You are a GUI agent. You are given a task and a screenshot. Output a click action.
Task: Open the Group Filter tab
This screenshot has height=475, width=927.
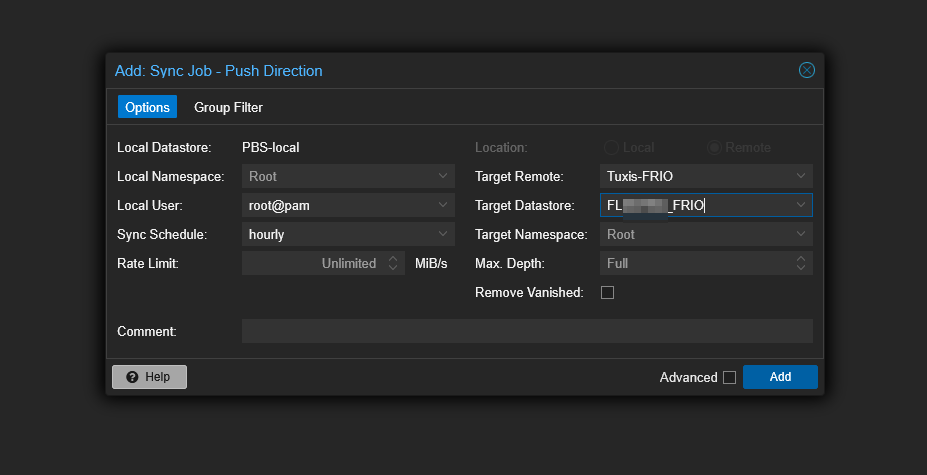coord(228,107)
